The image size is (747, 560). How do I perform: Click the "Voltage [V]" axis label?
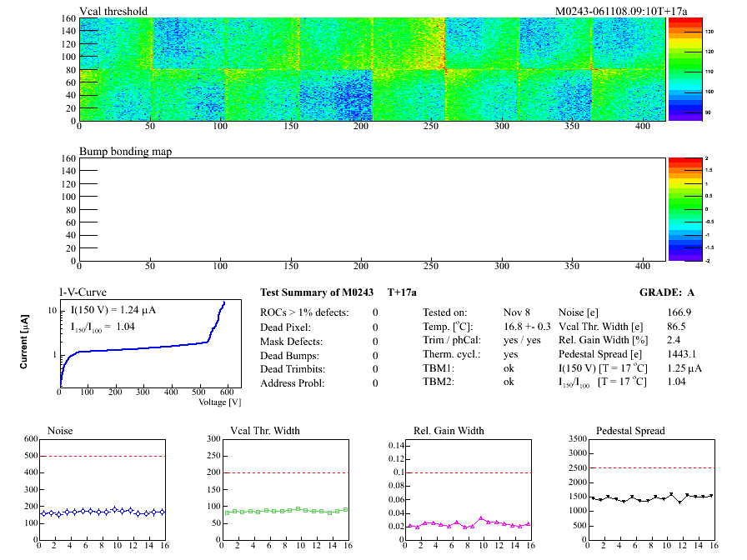pos(219,402)
